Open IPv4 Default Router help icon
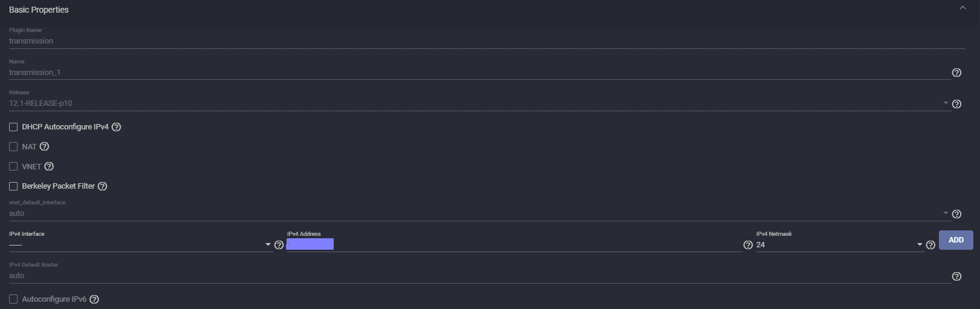This screenshot has height=309, width=980. pos(956,276)
